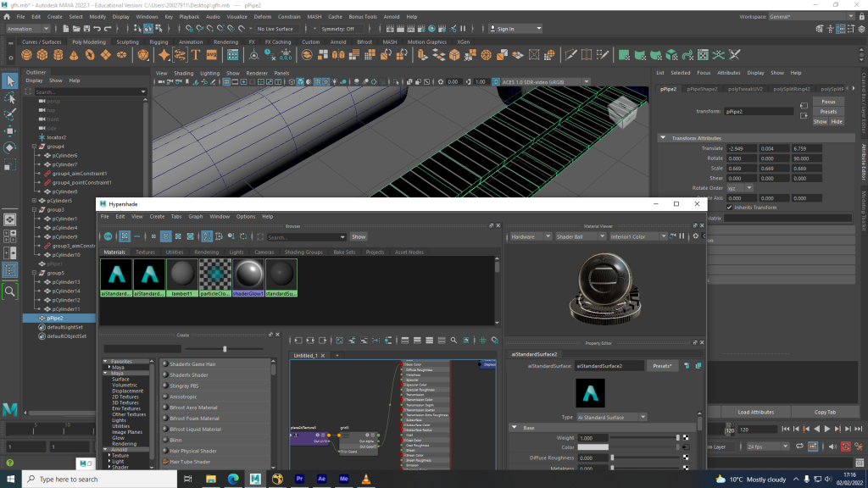
Task: Open the viewport Lighting menu
Action: pos(210,73)
